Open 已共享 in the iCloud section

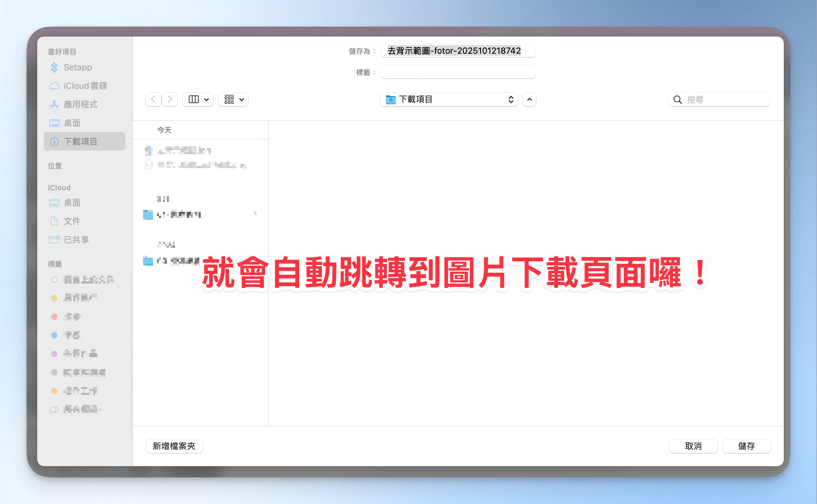76,239
